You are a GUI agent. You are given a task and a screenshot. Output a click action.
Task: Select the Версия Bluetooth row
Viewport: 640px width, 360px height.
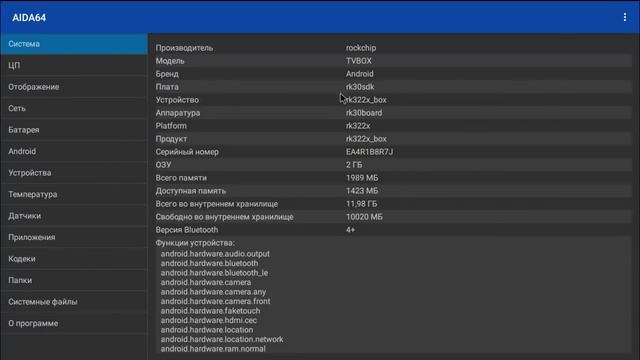[x=393, y=230]
